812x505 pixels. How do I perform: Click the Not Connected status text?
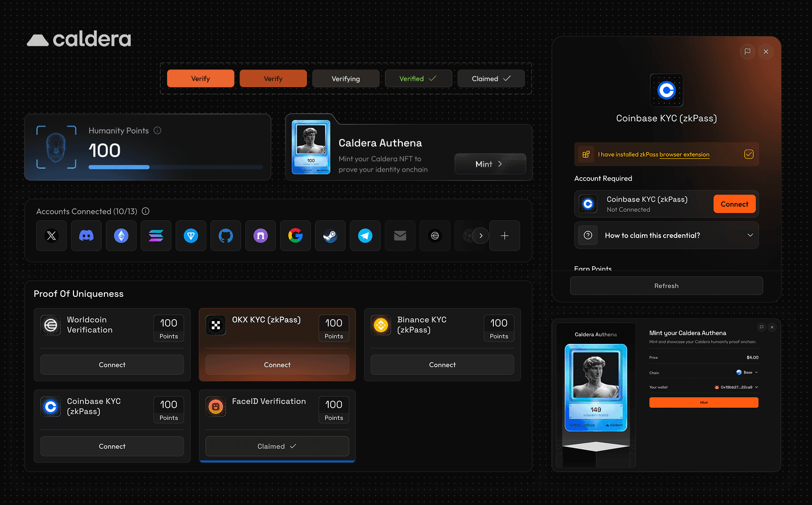[x=628, y=210]
